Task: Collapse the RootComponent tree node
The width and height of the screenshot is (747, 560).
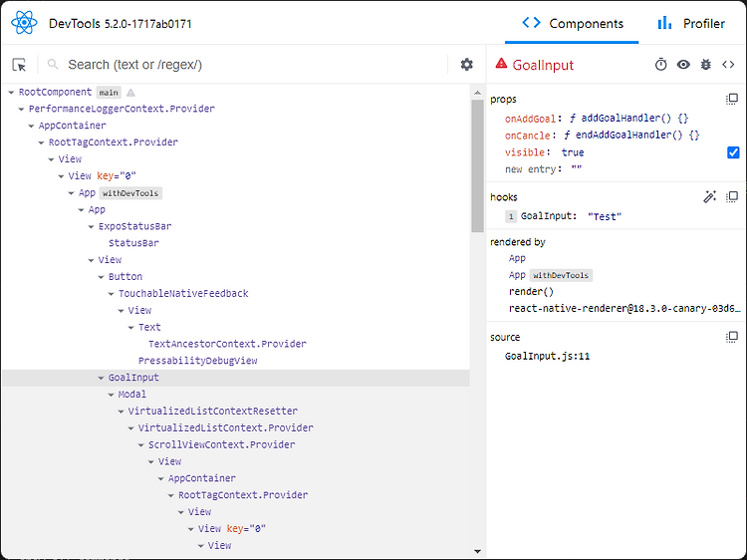Action: 11,93
